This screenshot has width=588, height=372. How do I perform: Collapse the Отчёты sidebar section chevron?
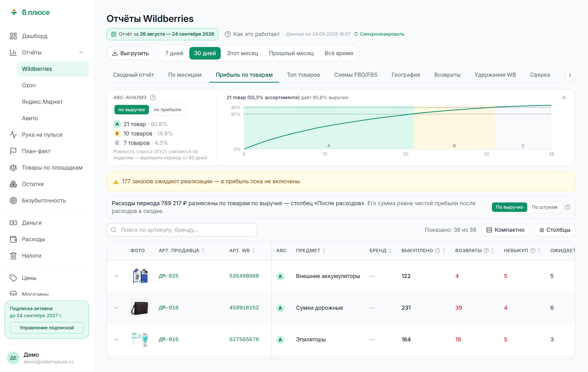click(81, 52)
